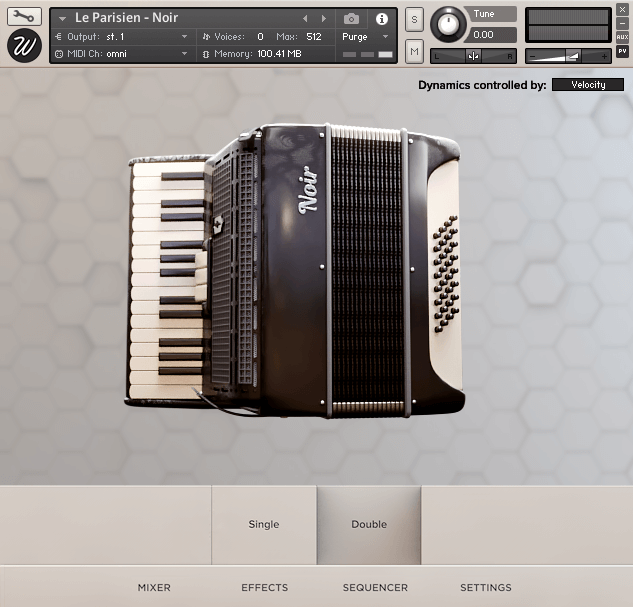Click the output level meter
This screenshot has height=607, width=633.
pos(568,25)
